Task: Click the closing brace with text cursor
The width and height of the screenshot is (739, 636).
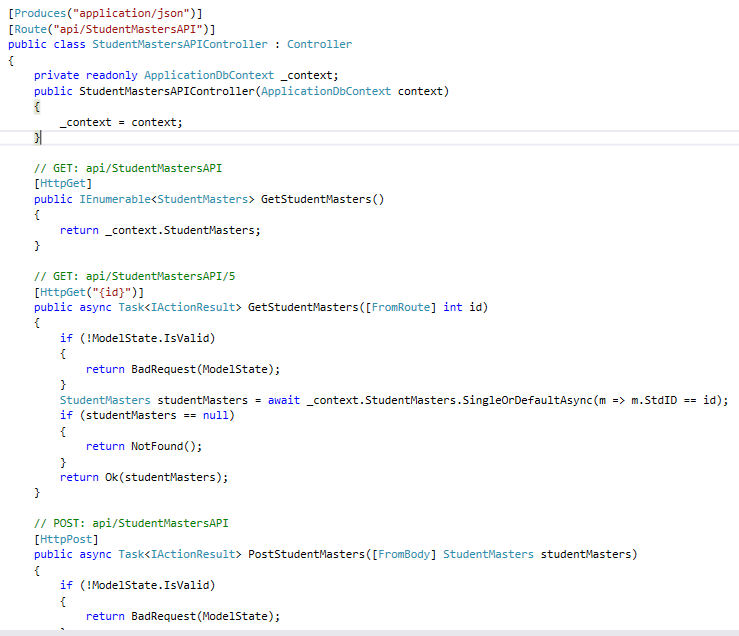Action: click(37, 138)
